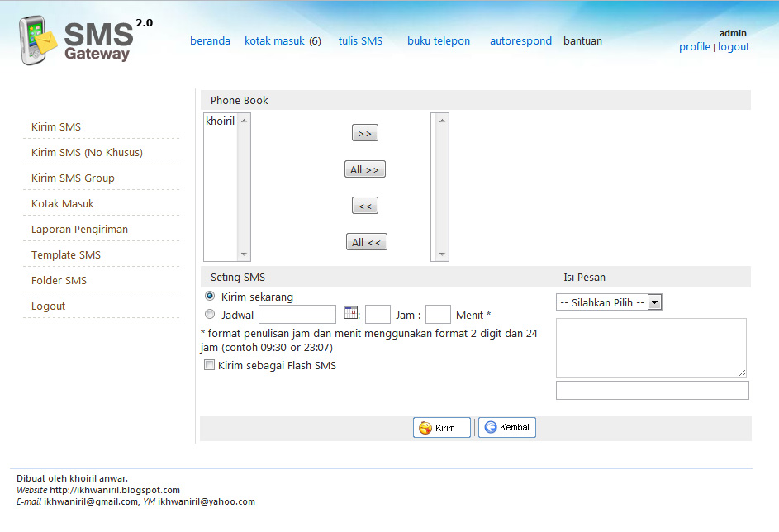The width and height of the screenshot is (779, 532).
Task: Select khoiril in the phone book list
Action: click(220, 121)
